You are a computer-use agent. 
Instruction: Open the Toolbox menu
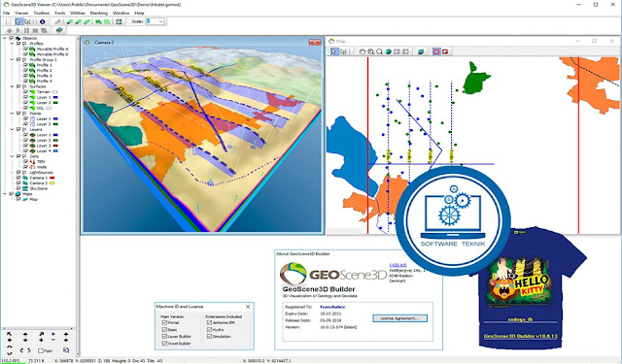pyautogui.click(x=41, y=13)
